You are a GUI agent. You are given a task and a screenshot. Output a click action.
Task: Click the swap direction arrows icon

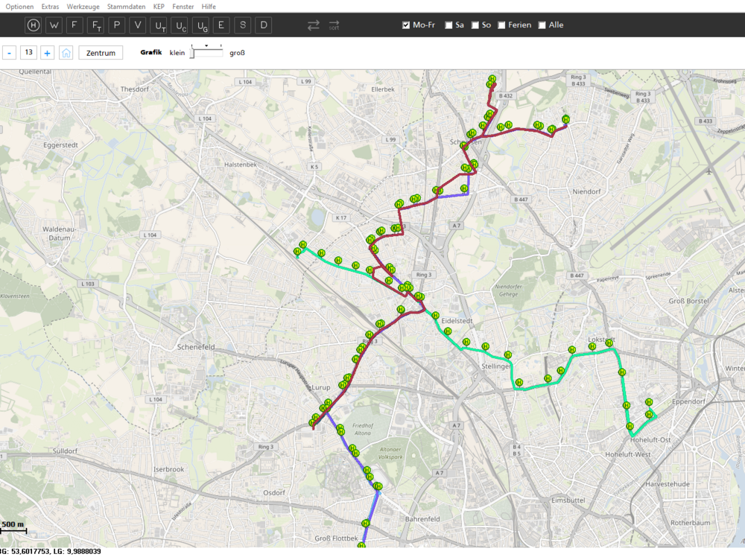click(x=314, y=25)
